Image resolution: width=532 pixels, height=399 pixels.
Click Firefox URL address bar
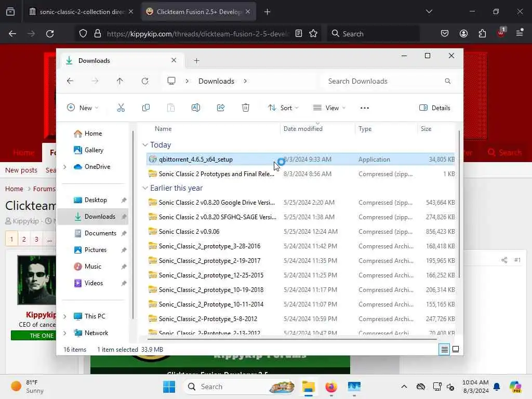tap(198, 34)
